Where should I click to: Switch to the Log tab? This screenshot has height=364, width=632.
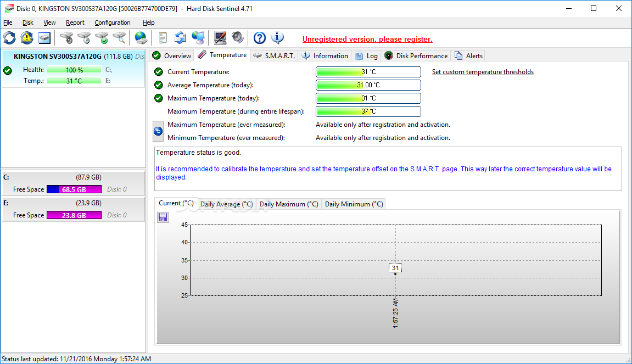point(366,55)
